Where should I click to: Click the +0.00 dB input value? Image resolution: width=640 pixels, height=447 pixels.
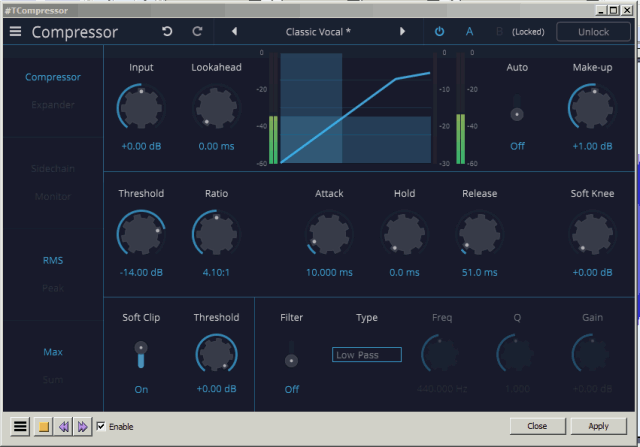pyautogui.click(x=141, y=146)
